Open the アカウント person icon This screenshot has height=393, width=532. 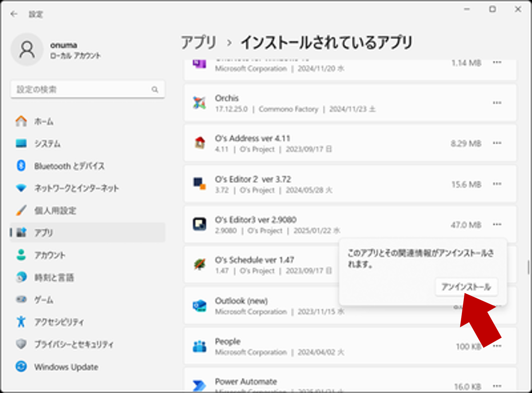[x=21, y=255]
